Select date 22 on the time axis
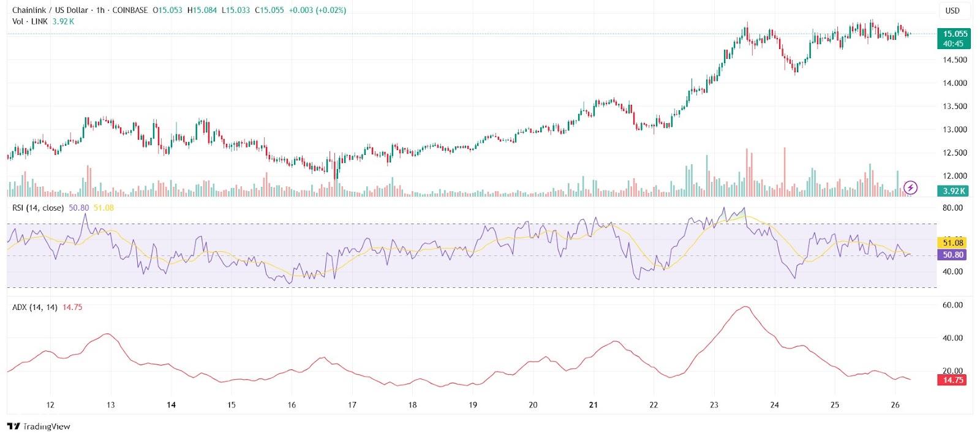Viewport: 980px width, 438px height. tap(654, 405)
